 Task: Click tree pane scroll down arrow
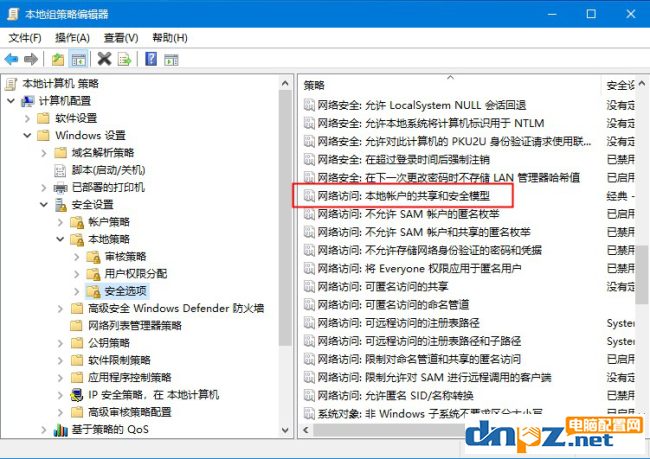pos(285,430)
